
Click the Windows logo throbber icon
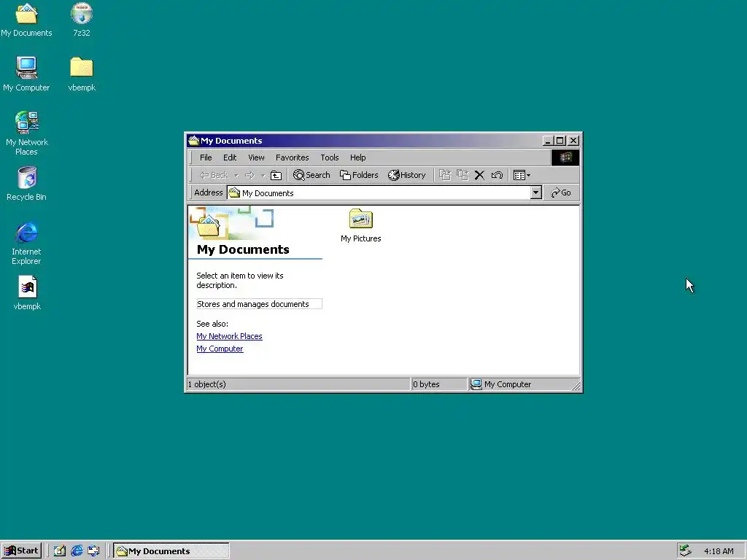565,157
